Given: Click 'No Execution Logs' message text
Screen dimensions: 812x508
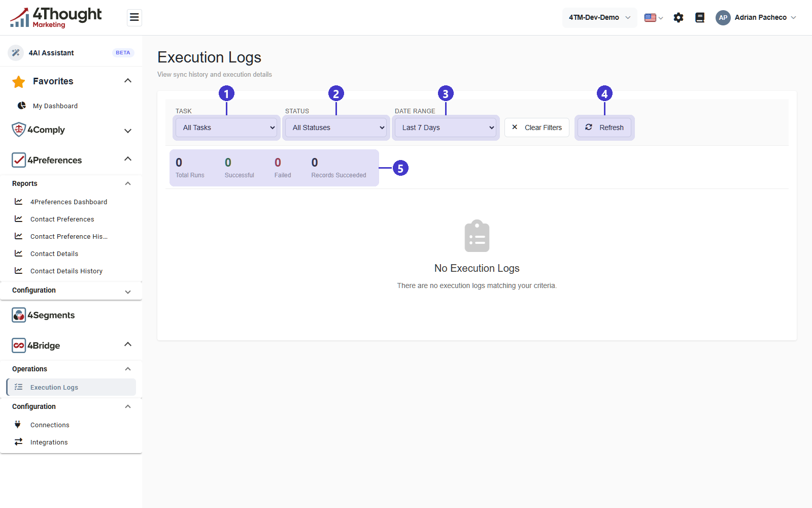Looking at the screenshot, I should pos(477,268).
